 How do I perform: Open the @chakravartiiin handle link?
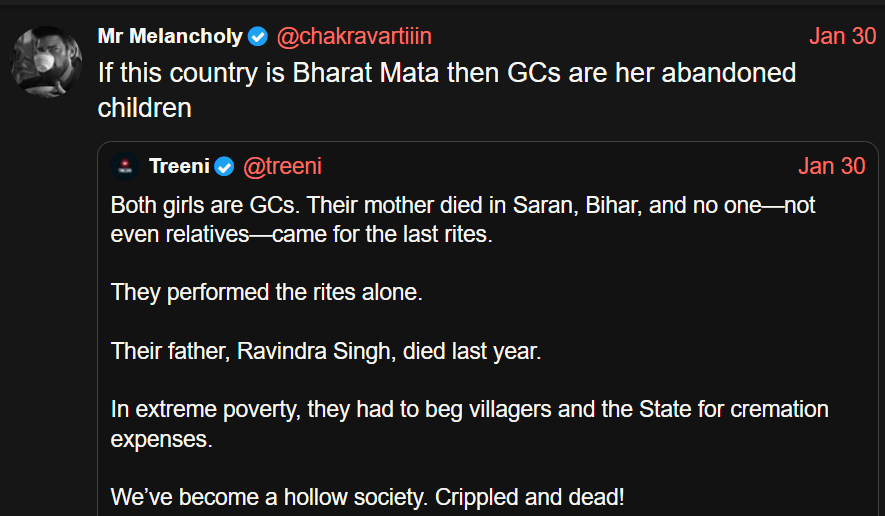click(x=353, y=37)
